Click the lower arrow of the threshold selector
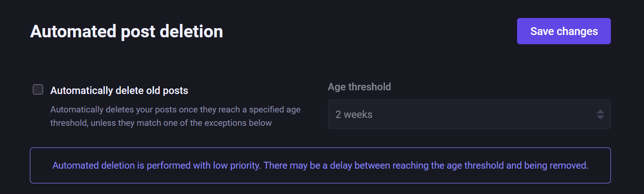 coord(600,118)
